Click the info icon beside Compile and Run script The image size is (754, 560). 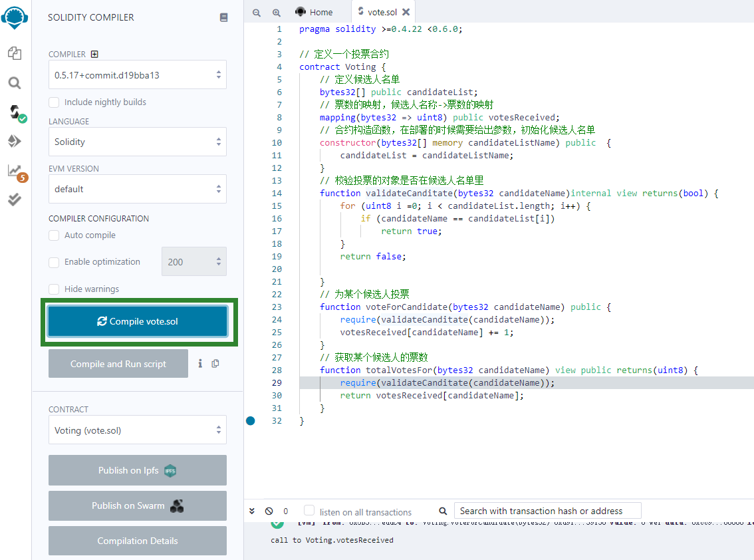pyautogui.click(x=200, y=363)
